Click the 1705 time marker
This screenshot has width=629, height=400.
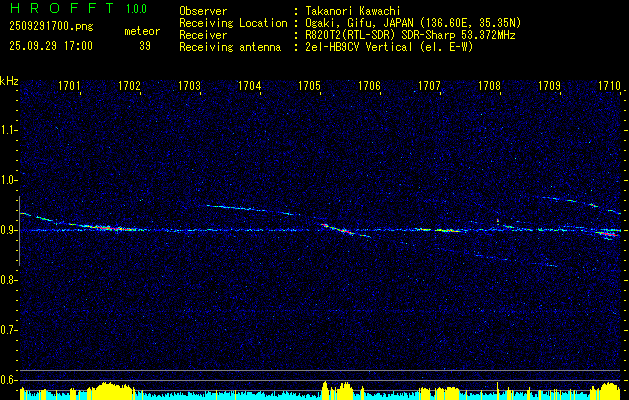pos(309,86)
